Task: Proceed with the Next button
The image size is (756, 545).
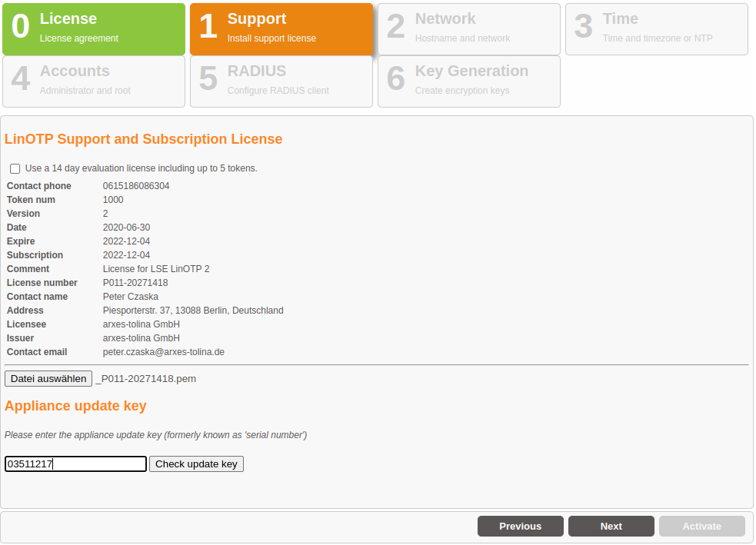Action: (611, 527)
